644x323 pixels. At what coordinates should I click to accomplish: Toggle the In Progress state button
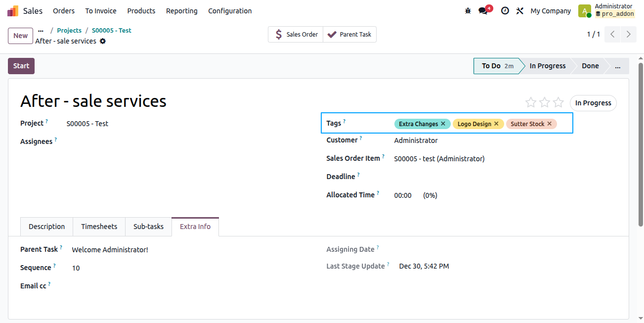[593, 103]
